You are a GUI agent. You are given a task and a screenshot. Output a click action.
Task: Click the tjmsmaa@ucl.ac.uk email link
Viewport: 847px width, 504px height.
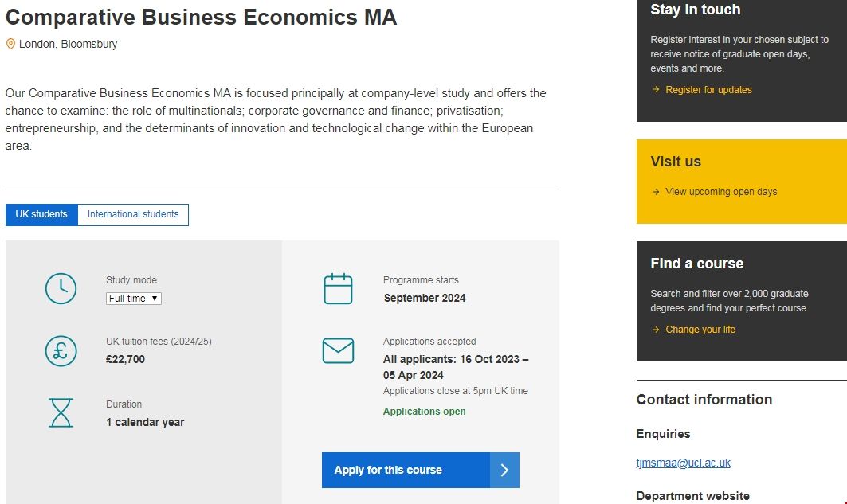point(683,463)
